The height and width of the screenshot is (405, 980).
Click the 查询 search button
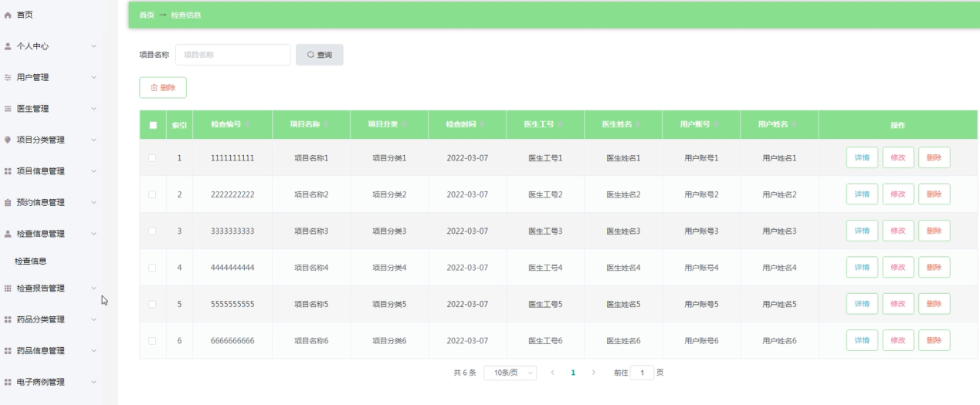(319, 55)
